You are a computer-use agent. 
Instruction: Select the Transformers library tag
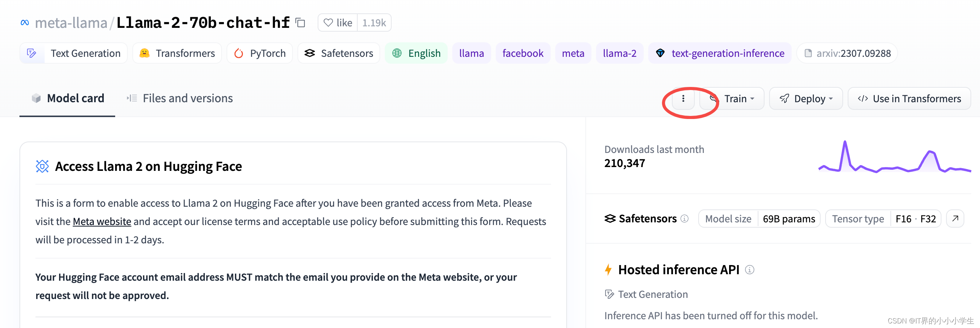click(x=177, y=53)
